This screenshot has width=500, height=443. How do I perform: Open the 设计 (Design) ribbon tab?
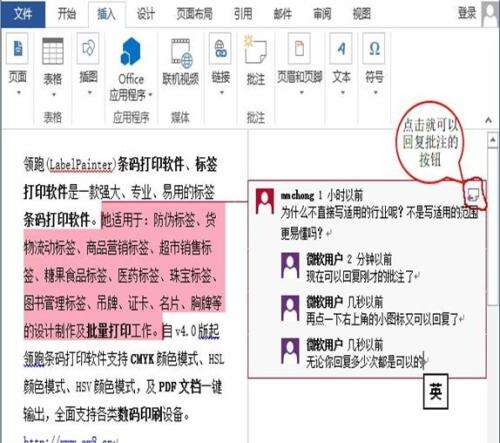[x=146, y=14]
